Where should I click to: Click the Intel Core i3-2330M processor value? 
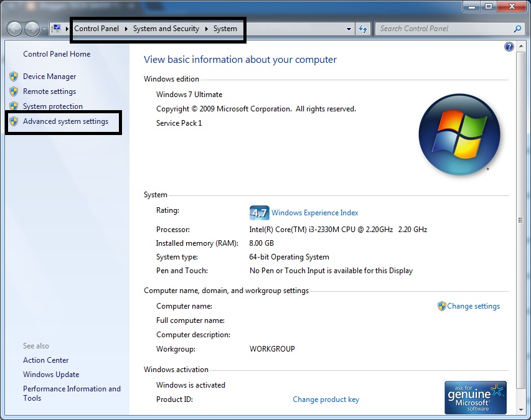coord(338,230)
